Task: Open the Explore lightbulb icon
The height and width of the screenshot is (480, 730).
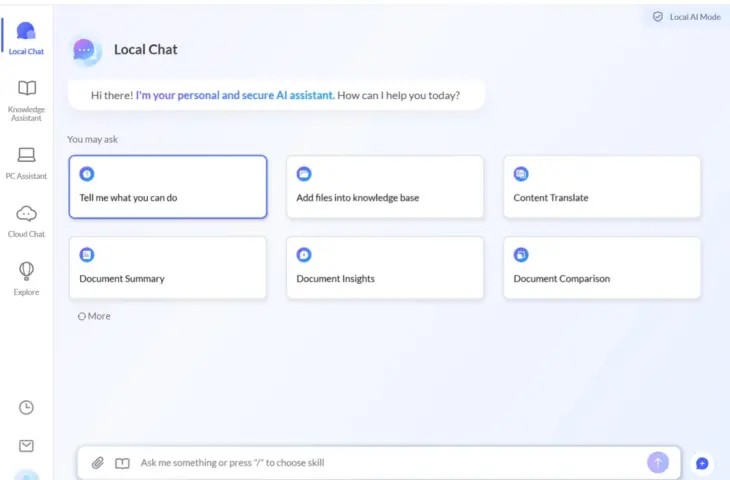Action: click(26, 278)
